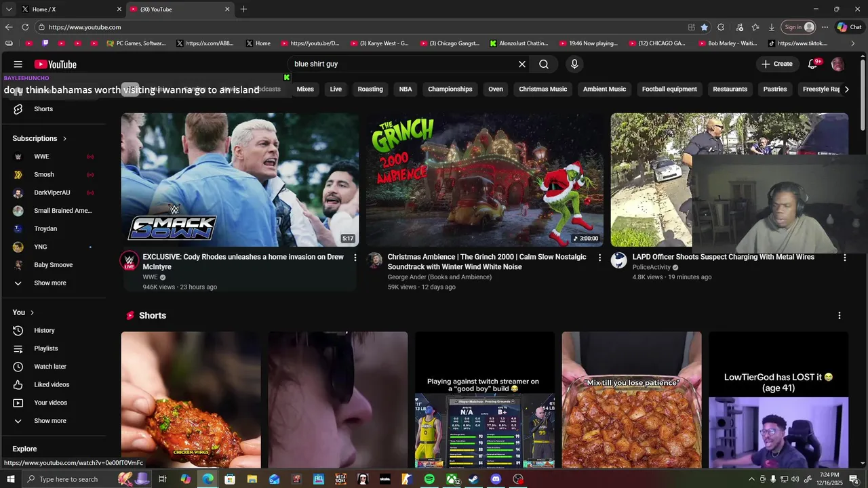Open George Ander channel name link
Screen dimensions: 868x488
pyautogui.click(x=439, y=277)
